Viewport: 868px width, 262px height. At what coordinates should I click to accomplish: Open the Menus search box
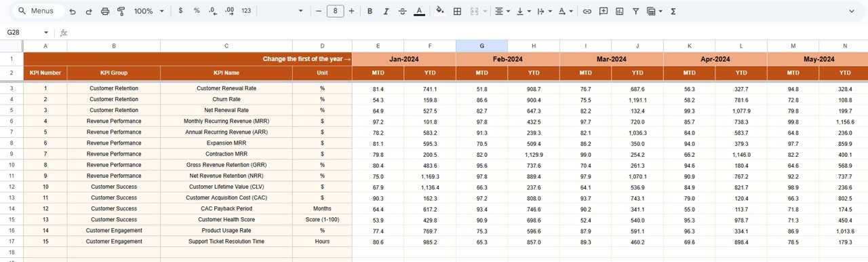pyautogui.click(x=39, y=11)
